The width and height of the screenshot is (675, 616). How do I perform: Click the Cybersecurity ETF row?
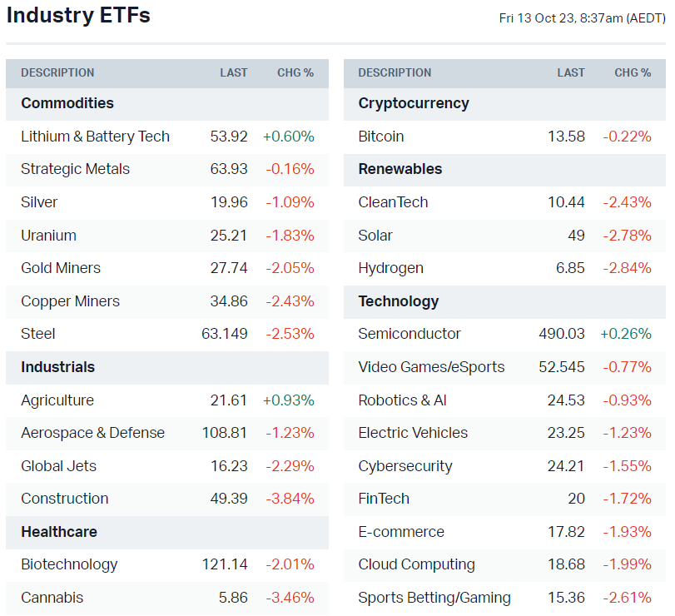pos(405,466)
